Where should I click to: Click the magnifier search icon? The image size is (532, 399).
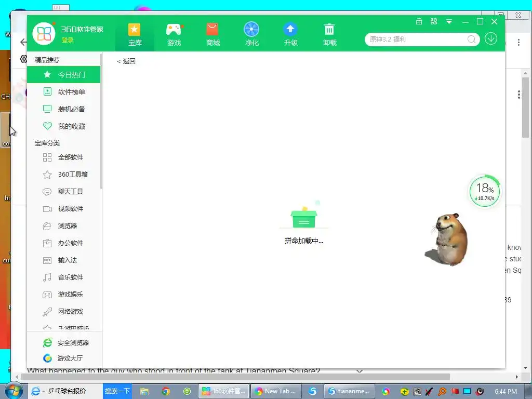click(x=472, y=39)
